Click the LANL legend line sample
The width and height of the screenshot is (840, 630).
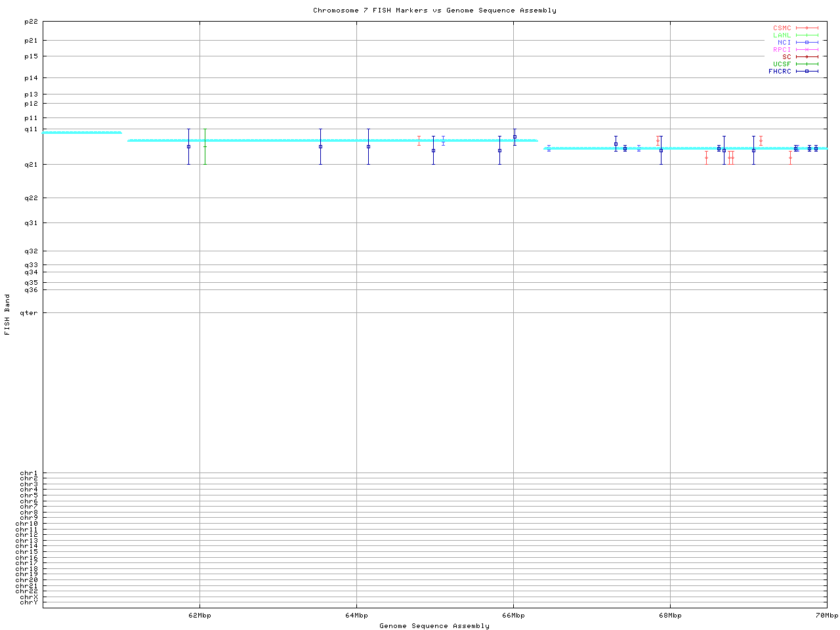807,35
